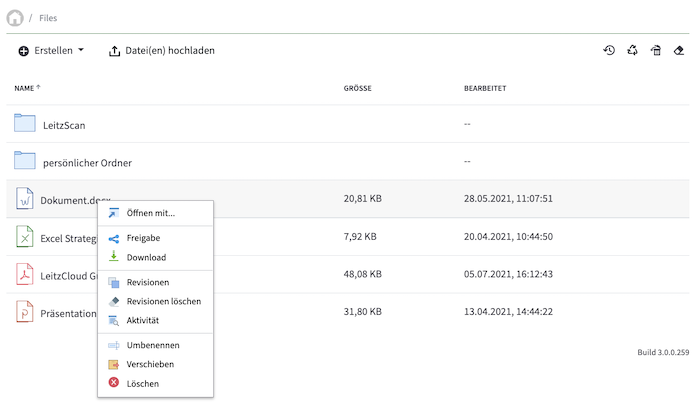Choose Umbenennen in context menu

click(155, 346)
